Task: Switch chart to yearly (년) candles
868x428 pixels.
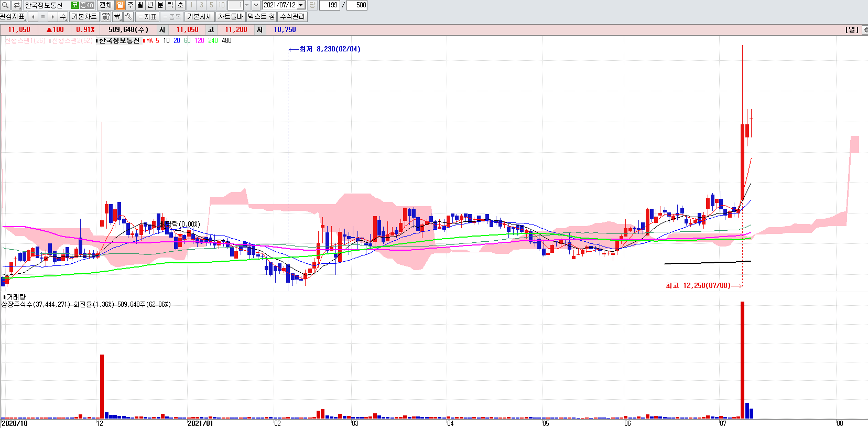Action: (x=150, y=5)
